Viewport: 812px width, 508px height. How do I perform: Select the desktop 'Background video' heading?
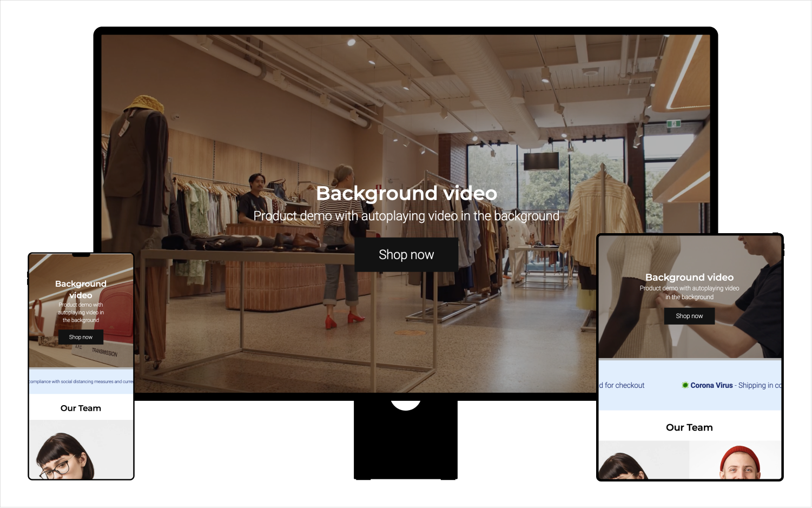(406, 193)
